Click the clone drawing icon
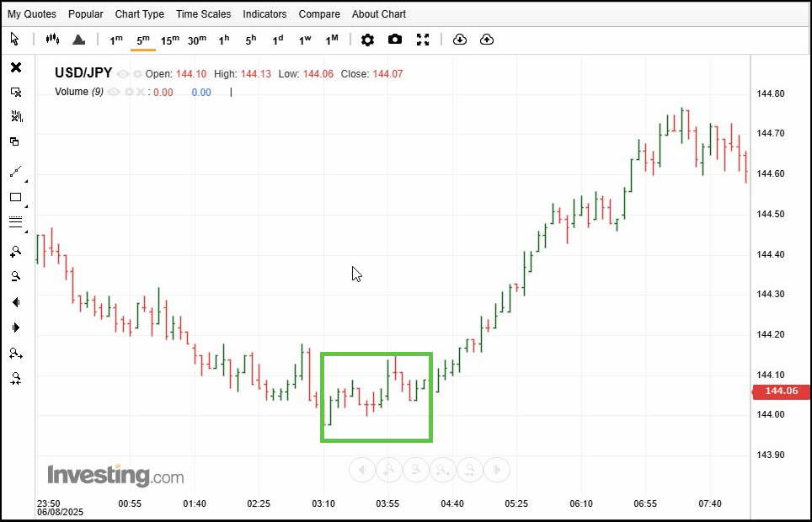The image size is (812, 522). pos(15,141)
